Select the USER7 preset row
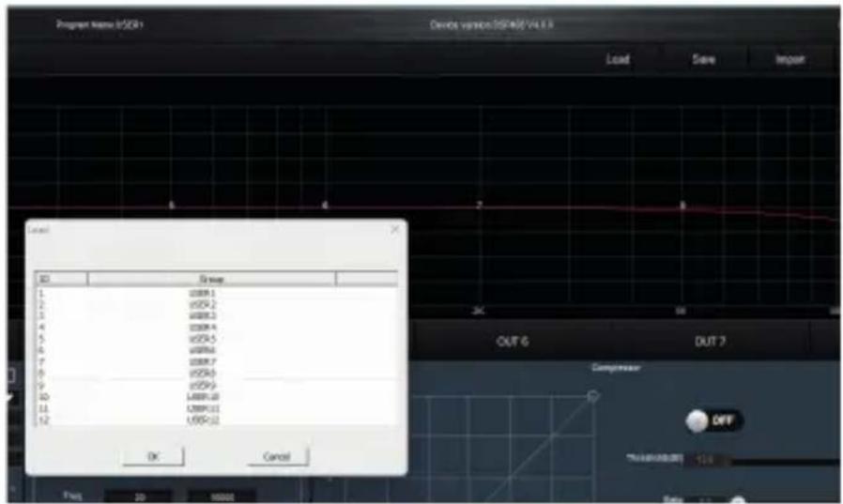 pos(217,362)
